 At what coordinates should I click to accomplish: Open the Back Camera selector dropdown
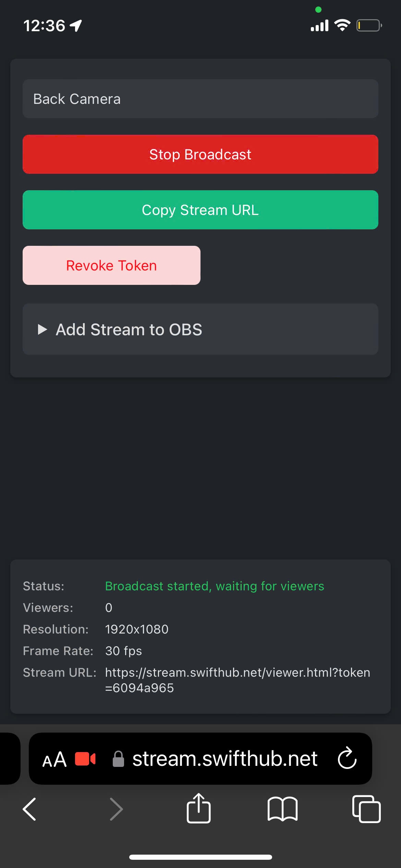200,99
